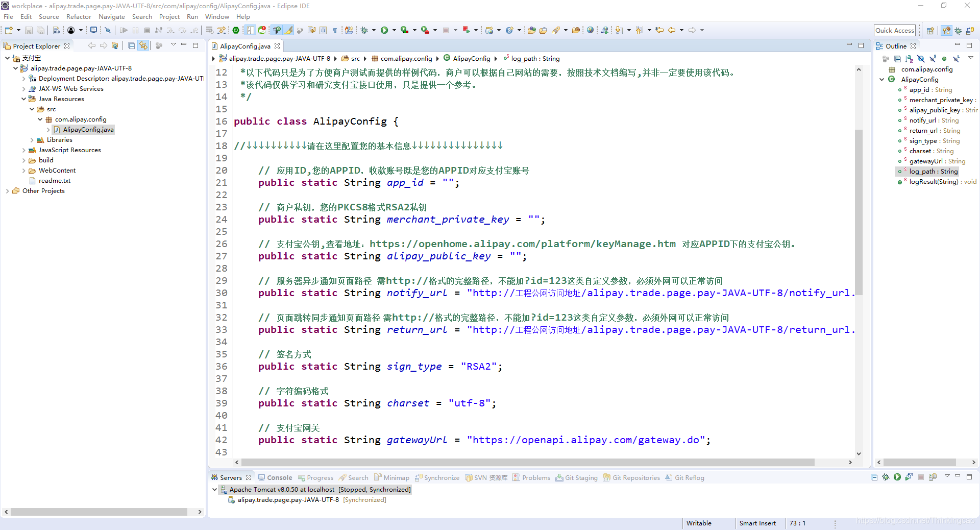This screenshot has width=980, height=530.
Task: Click the Terminate debug square icon
Action: (x=147, y=30)
